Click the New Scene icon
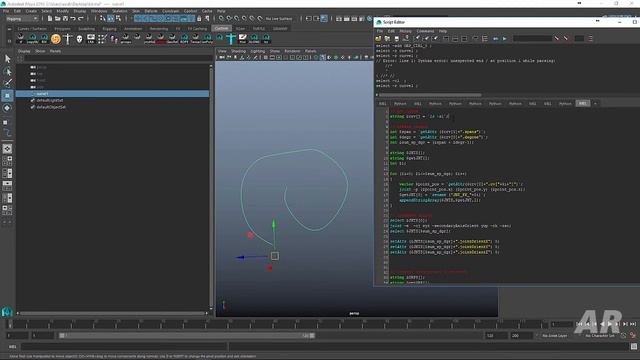The height and width of the screenshot is (360, 640). tap(50, 18)
